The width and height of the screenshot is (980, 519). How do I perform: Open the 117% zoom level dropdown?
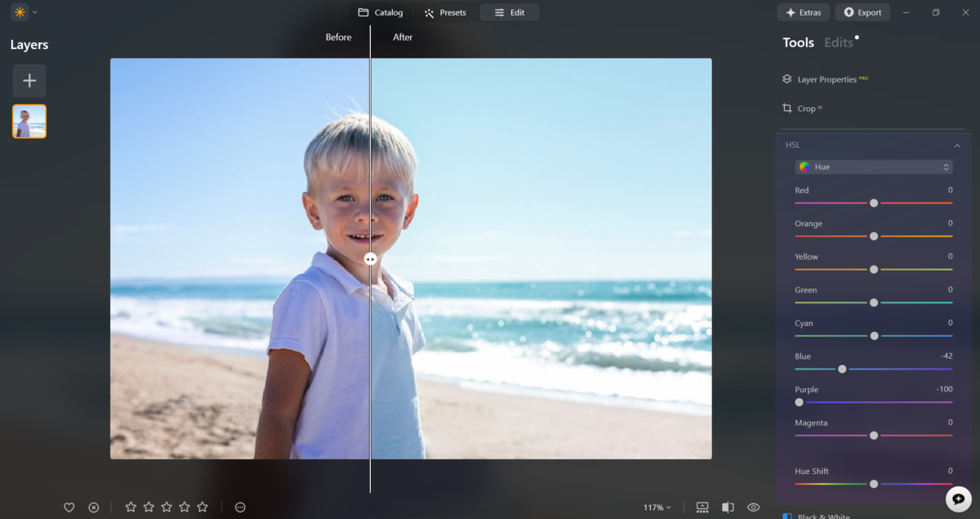pos(657,507)
